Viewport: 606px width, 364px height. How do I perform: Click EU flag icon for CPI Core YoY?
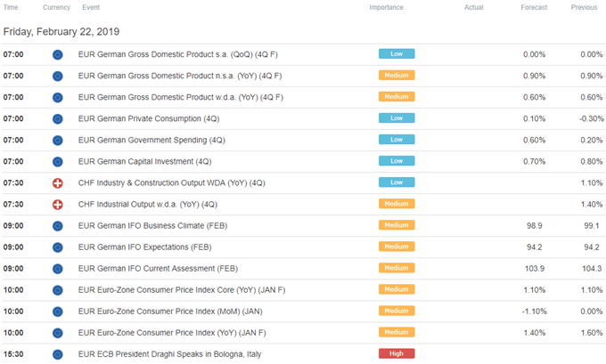pos(58,290)
